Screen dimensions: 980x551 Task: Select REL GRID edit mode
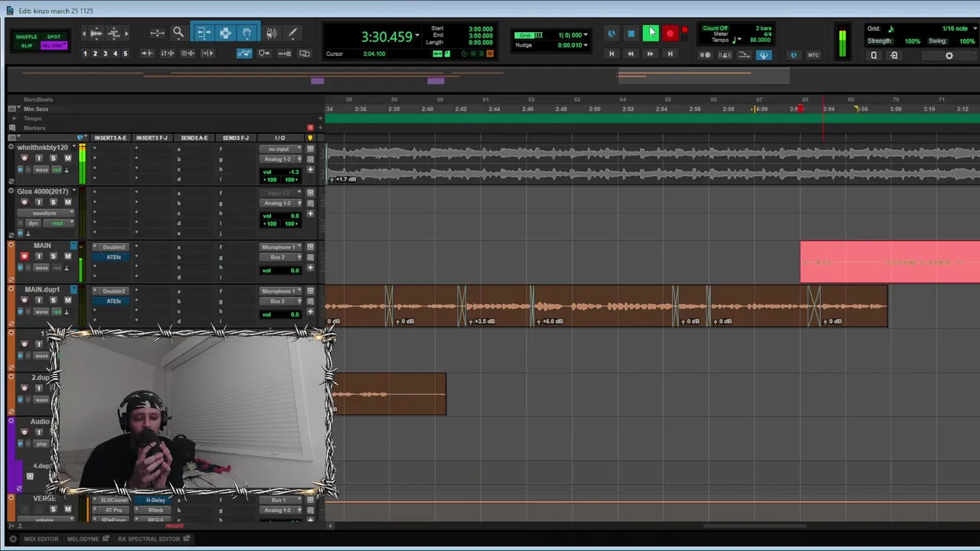54,46
